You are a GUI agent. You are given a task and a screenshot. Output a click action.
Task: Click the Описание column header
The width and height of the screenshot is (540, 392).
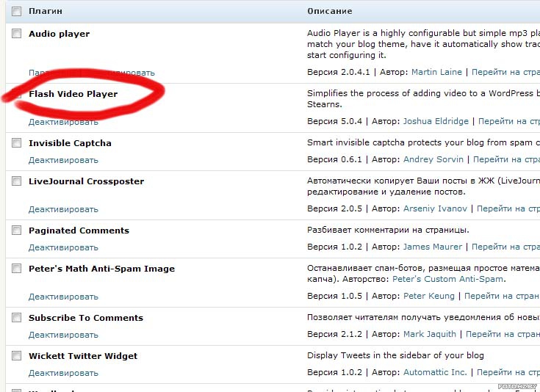330,11
